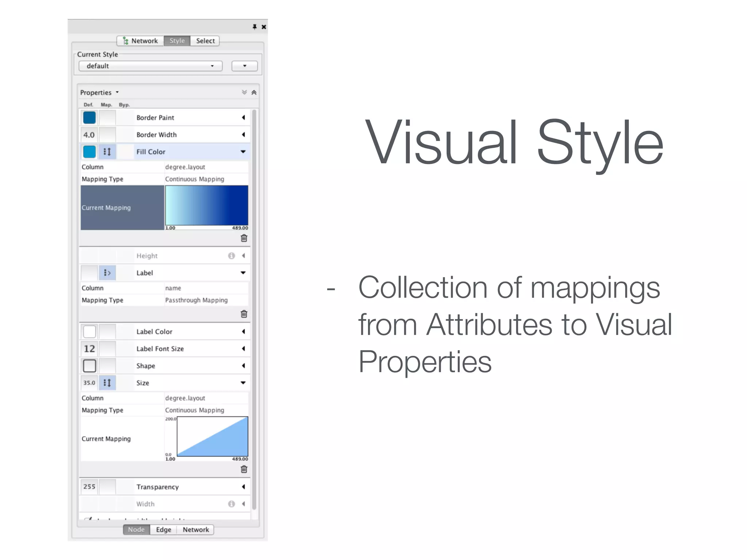
Task: Switch to the Edge tab
Action: (163, 530)
